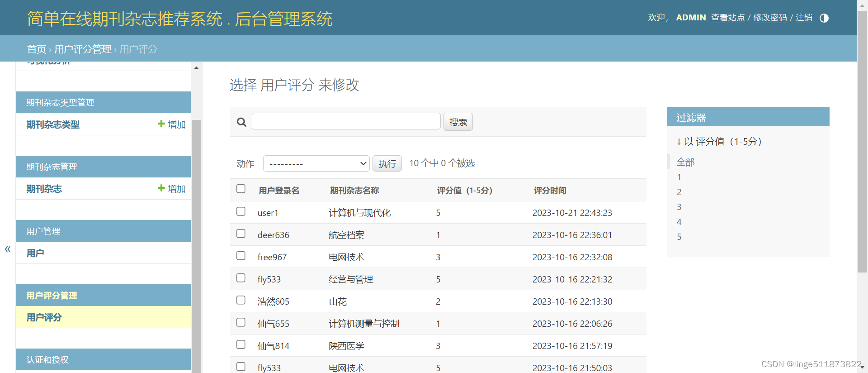Open 认证和授权 section header
This screenshot has width=868, height=373.
47,360
